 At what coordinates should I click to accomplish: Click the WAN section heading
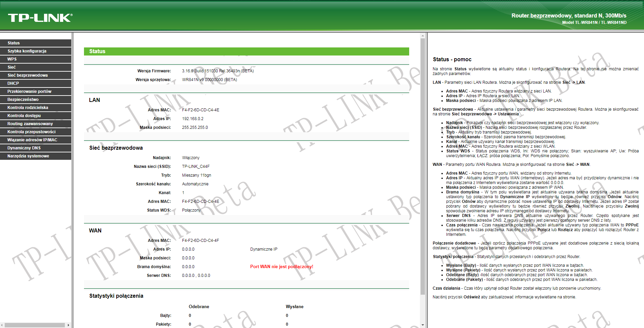95,231
